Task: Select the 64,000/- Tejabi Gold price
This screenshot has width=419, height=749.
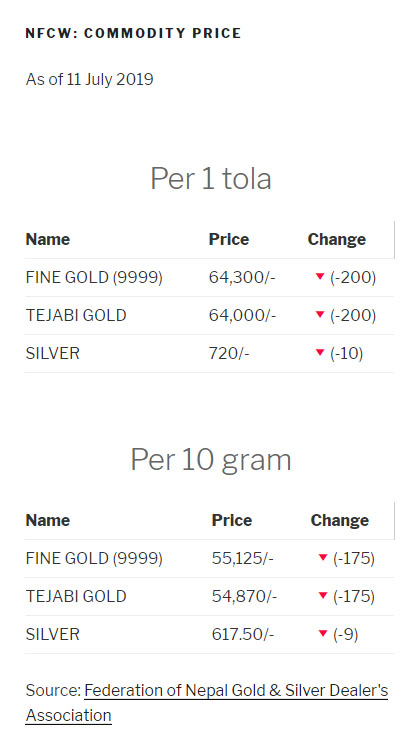Action: coord(242,315)
